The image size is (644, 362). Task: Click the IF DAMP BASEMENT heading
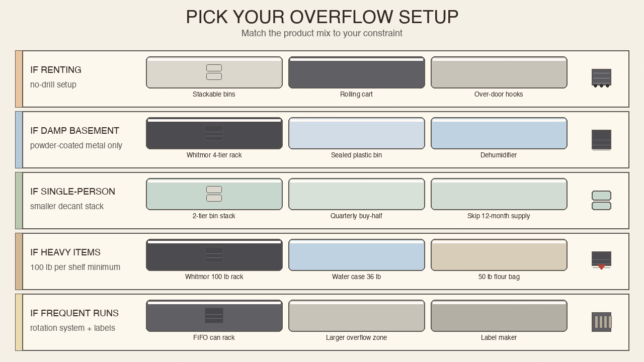74,131
